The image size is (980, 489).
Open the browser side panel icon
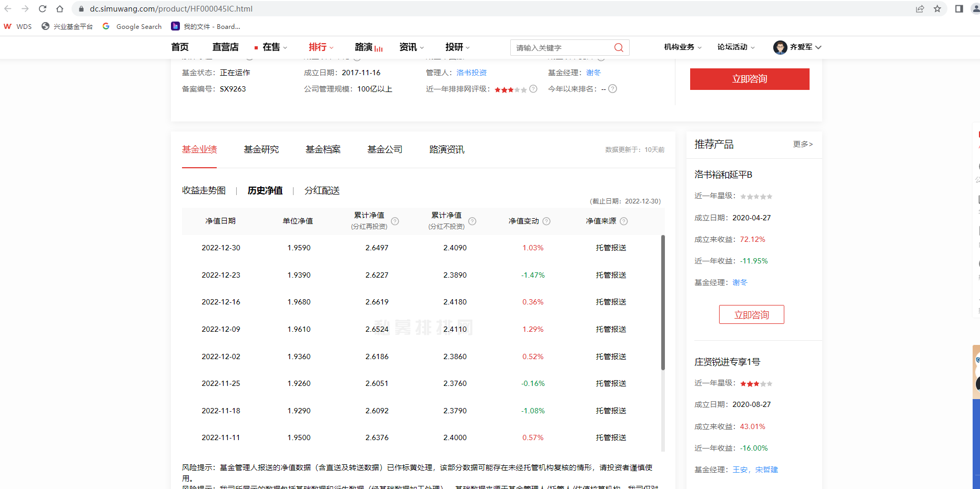(x=959, y=9)
